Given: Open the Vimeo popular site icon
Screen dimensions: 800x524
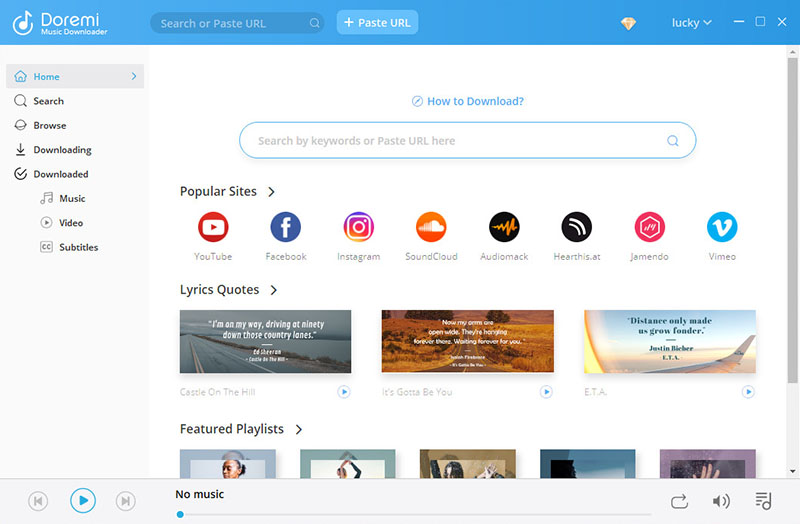Looking at the screenshot, I should click(x=722, y=227).
